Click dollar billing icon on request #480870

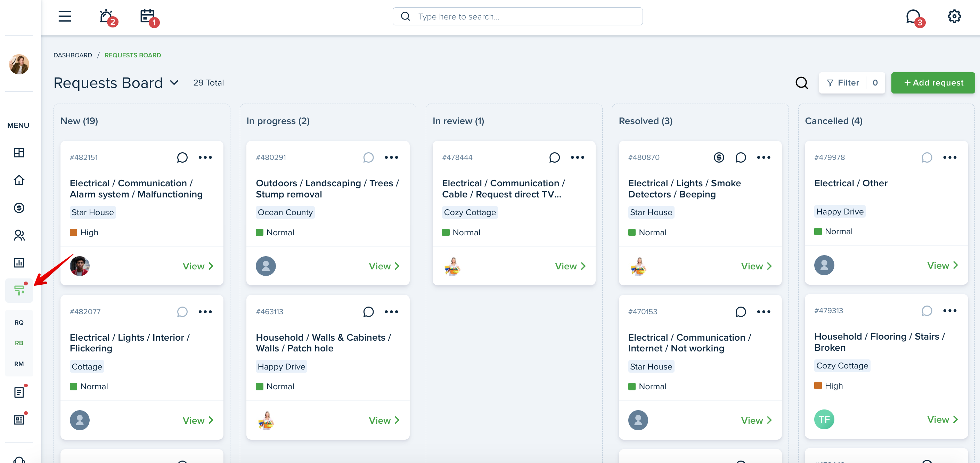719,157
